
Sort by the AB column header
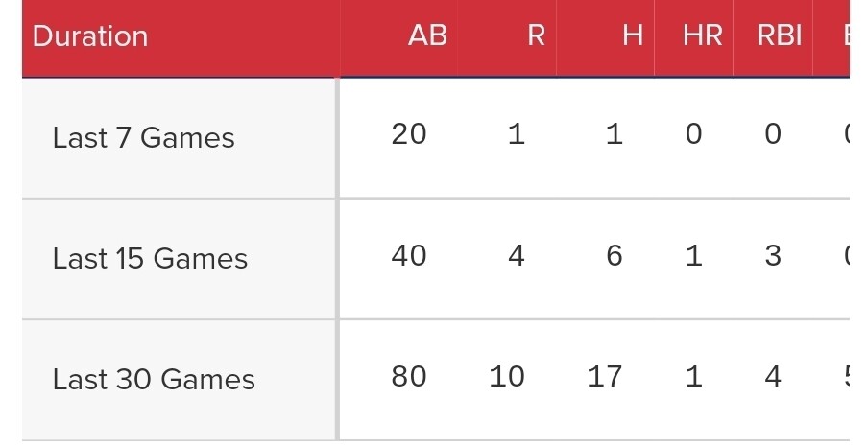(x=427, y=35)
